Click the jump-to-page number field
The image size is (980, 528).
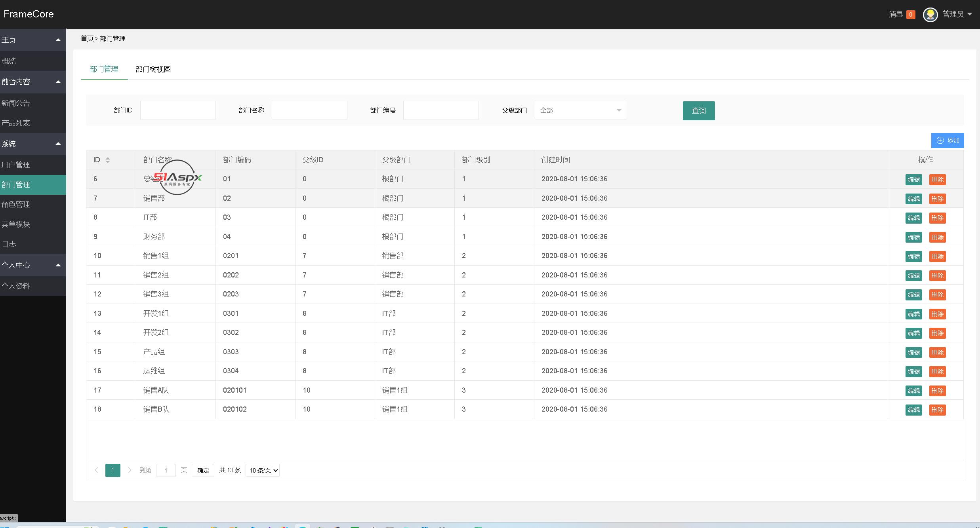click(x=166, y=470)
